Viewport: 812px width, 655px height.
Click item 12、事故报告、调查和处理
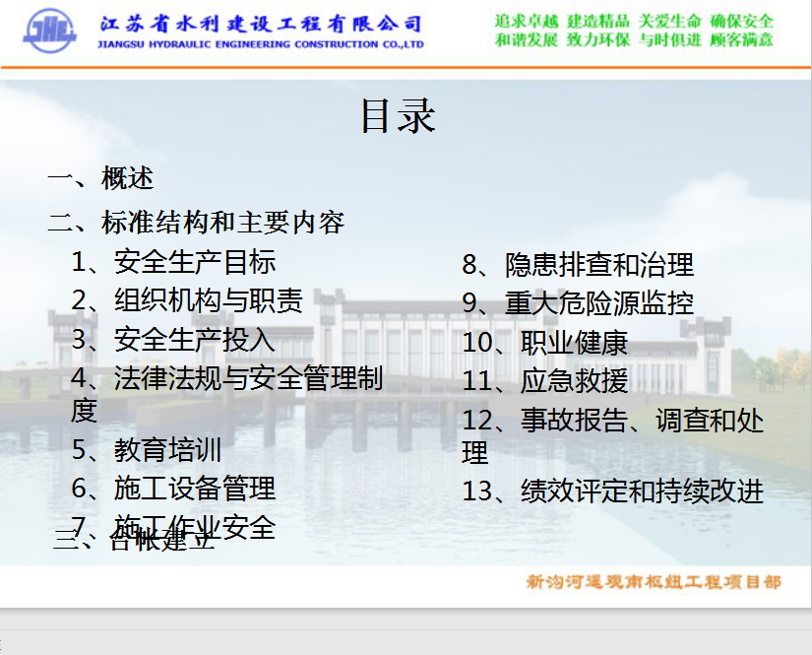point(612,435)
